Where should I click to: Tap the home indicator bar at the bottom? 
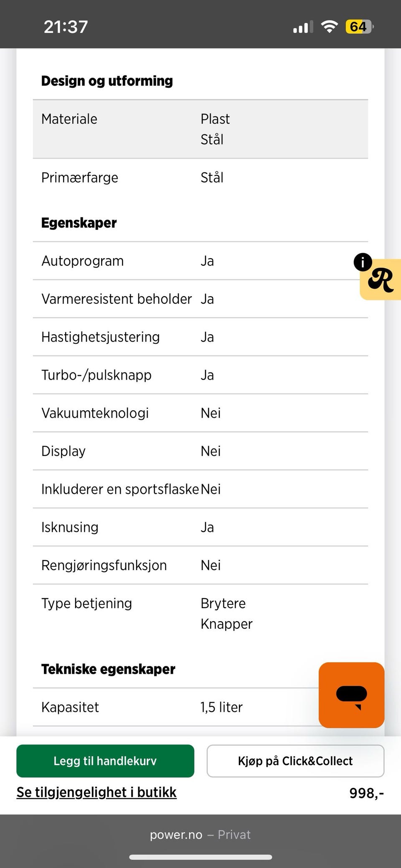[200, 857]
